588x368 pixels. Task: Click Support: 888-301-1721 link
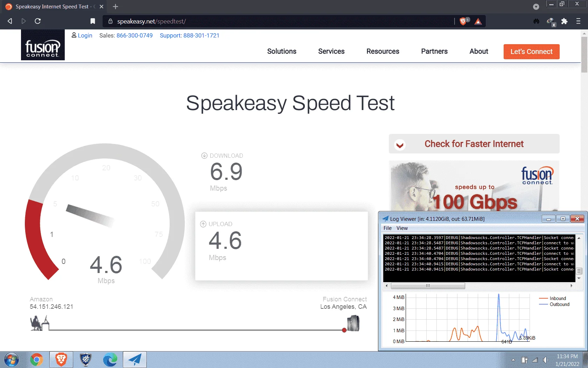(189, 35)
